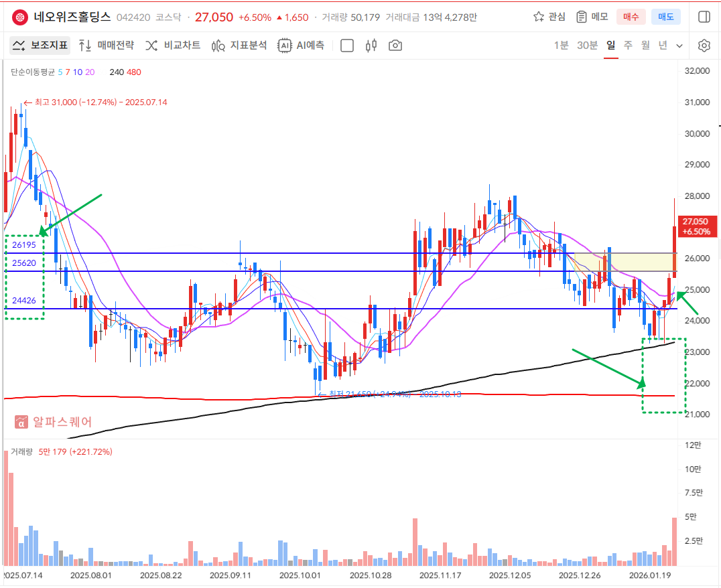Switch to the 월 monthly timeframe
The image size is (721, 588).
(x=645, y=46)
